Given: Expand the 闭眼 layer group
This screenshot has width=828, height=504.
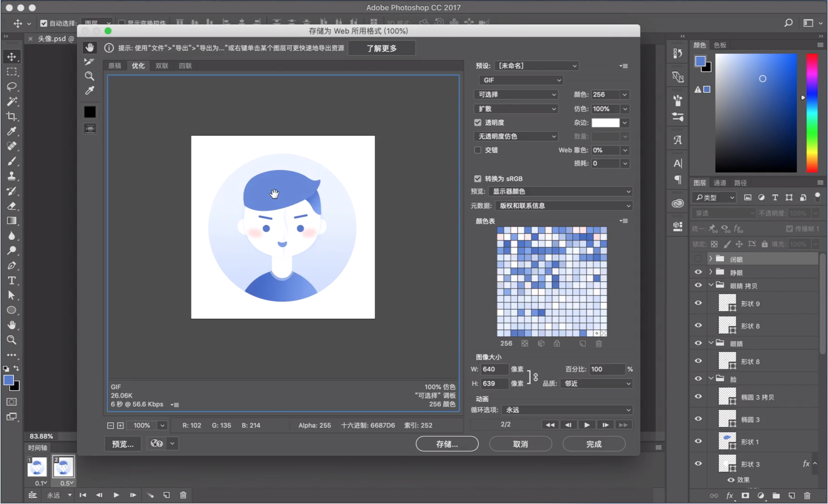Looking at the screenshot, I should tap(710, 259).
